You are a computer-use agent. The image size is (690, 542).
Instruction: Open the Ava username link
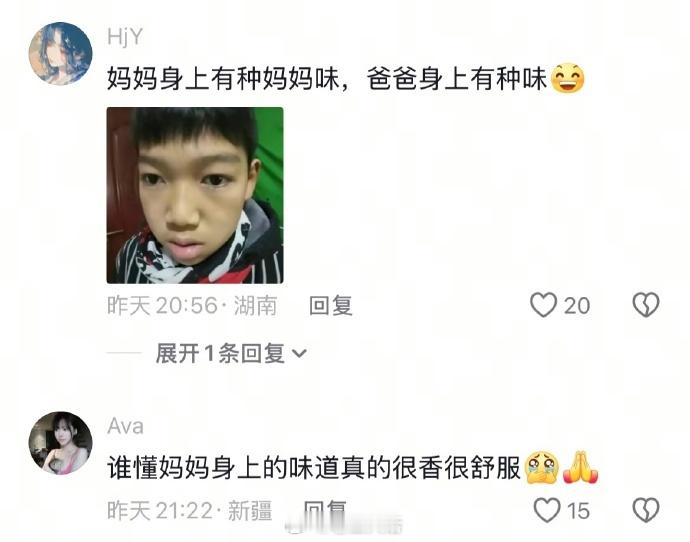tap(125, 426)
